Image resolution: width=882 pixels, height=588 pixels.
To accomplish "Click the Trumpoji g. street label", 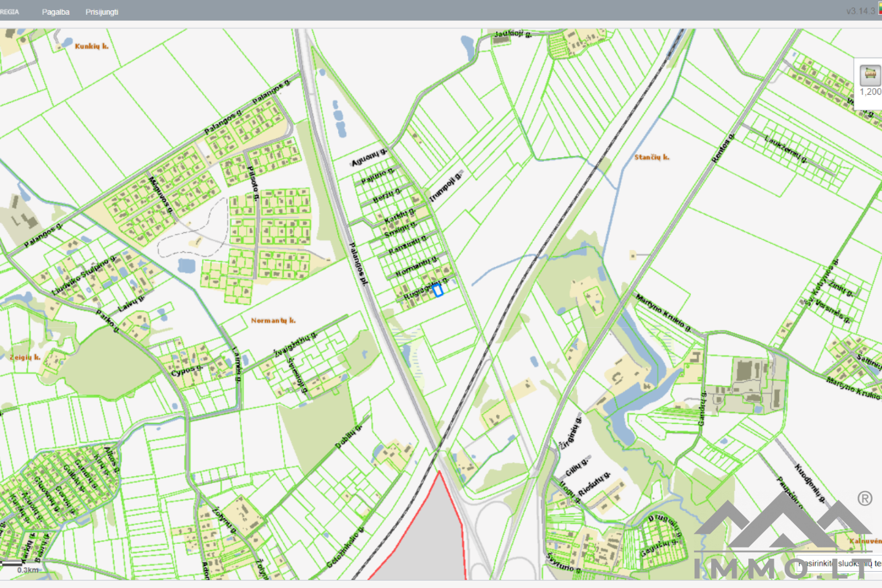I will tap(445, 187).
